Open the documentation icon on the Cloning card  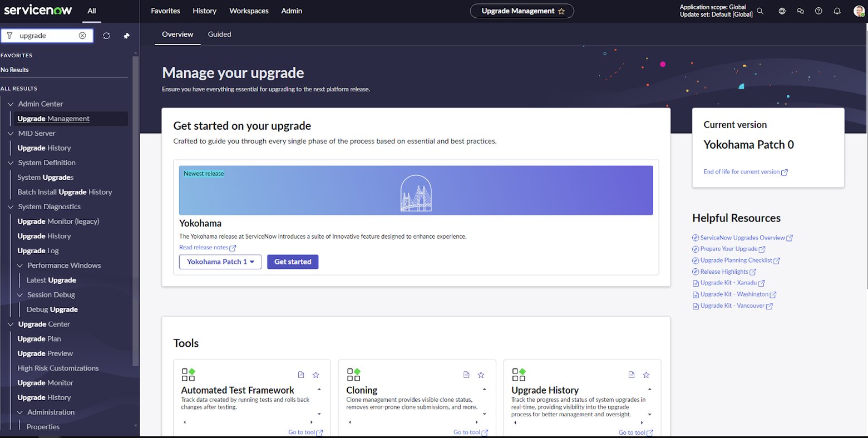coord(466,375)
